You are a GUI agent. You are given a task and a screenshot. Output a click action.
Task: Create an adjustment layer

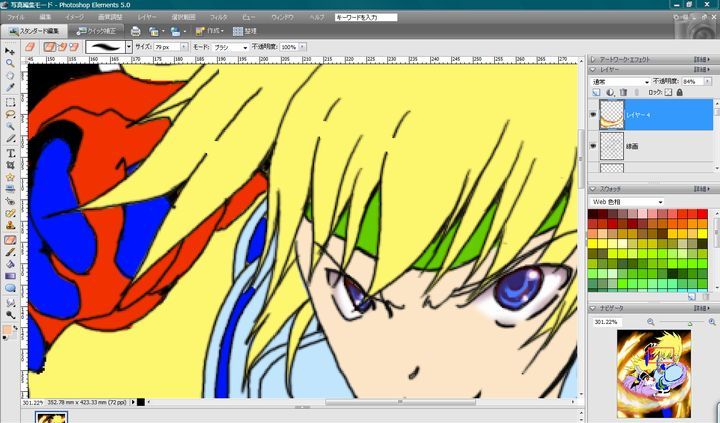610,92
